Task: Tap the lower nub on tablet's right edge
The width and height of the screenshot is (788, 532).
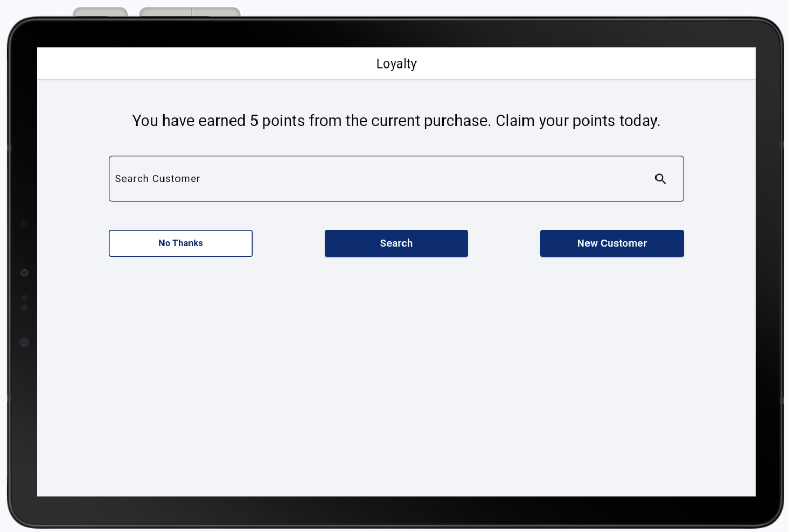Action: (x=782, y=401)
